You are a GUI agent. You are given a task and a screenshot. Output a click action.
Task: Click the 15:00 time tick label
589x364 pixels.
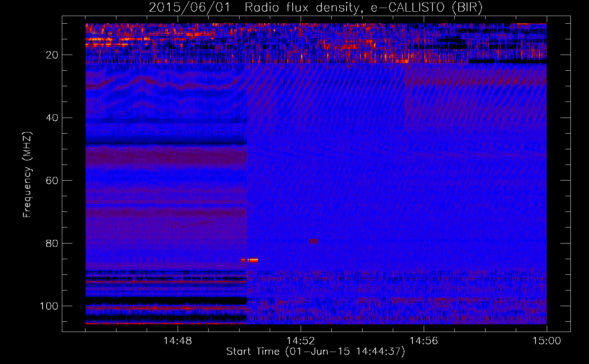tap(547, 341)
